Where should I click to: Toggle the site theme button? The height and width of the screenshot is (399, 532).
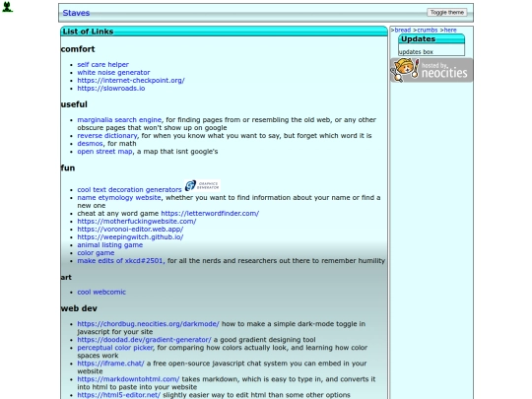447,13
